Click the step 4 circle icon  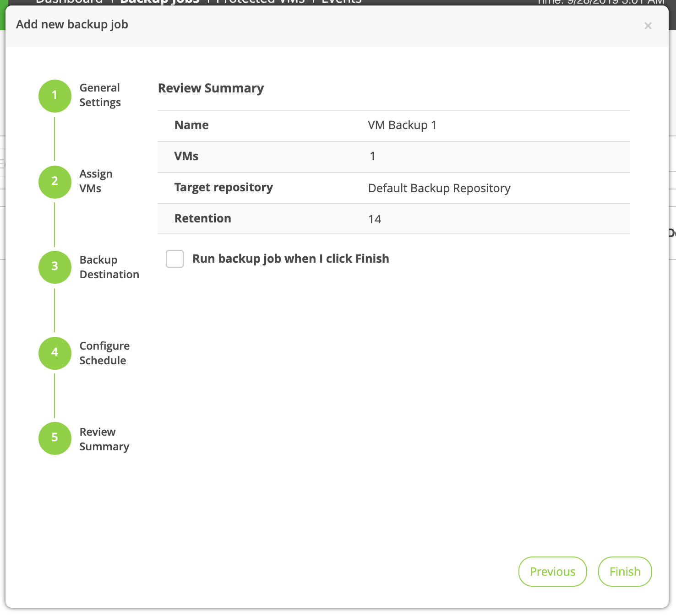coord(55,353)
